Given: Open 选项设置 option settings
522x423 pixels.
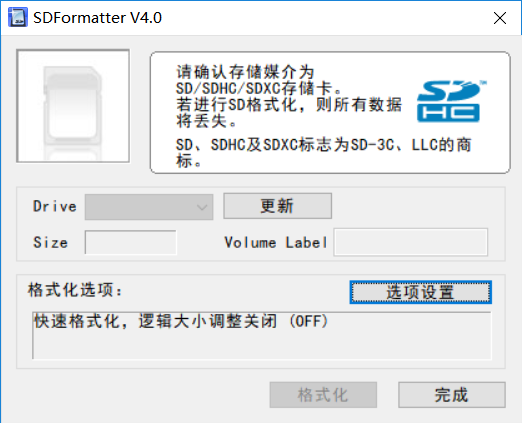Looking at the screenshot, I should point(420,292).
